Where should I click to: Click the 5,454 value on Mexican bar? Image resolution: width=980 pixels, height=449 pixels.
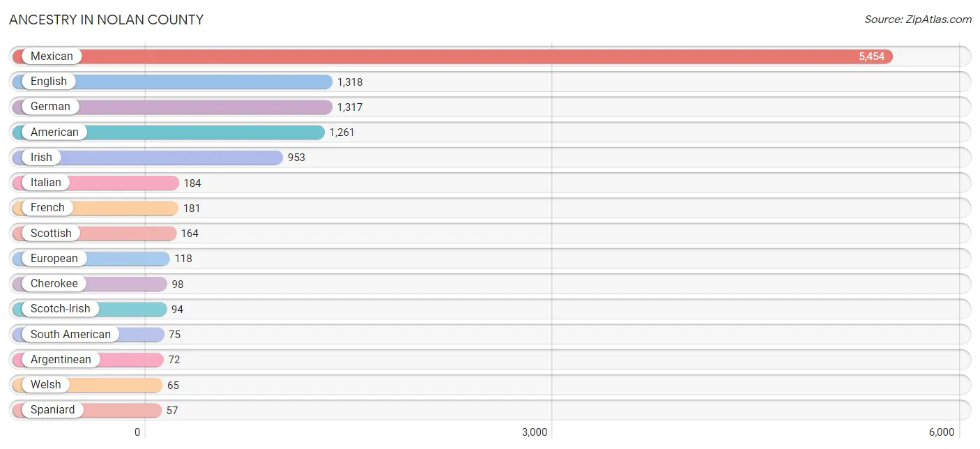871,56
